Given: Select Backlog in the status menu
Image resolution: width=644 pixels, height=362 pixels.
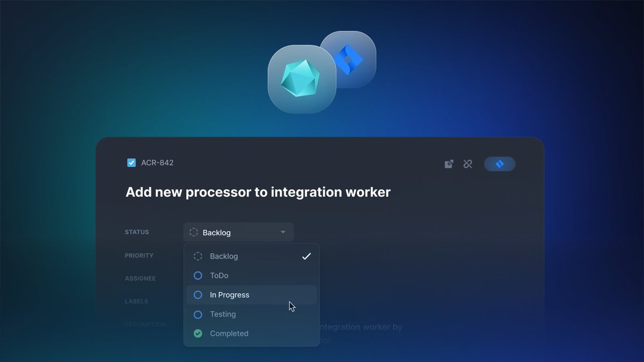Looking at the screenshot, I should click(x=252, y=256).
